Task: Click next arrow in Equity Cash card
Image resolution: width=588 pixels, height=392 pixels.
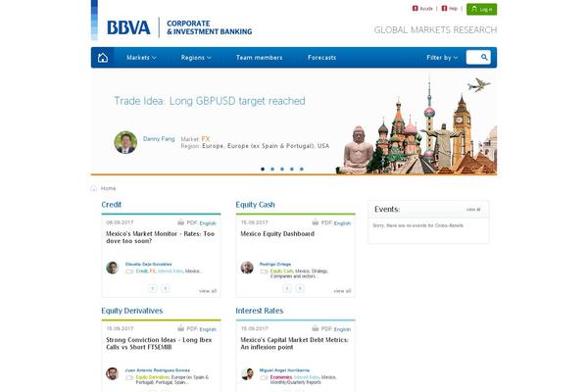Action: coord(300,288)
